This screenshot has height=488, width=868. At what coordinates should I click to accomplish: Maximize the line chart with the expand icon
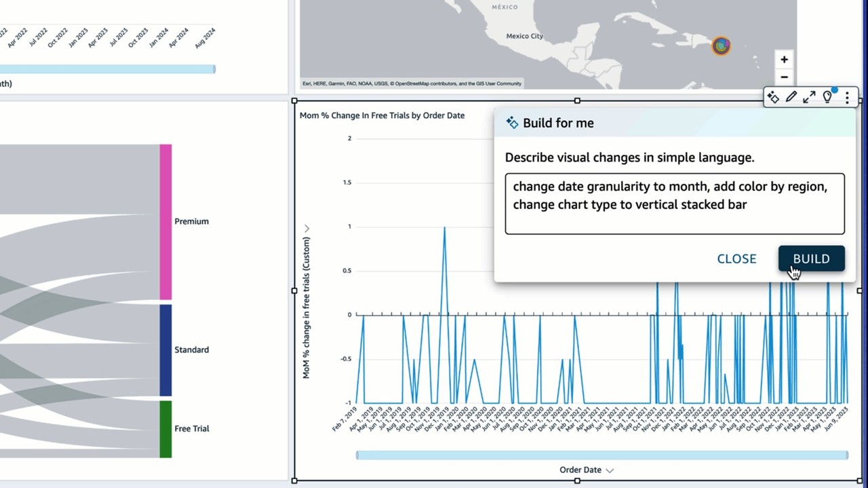point(809,97)
